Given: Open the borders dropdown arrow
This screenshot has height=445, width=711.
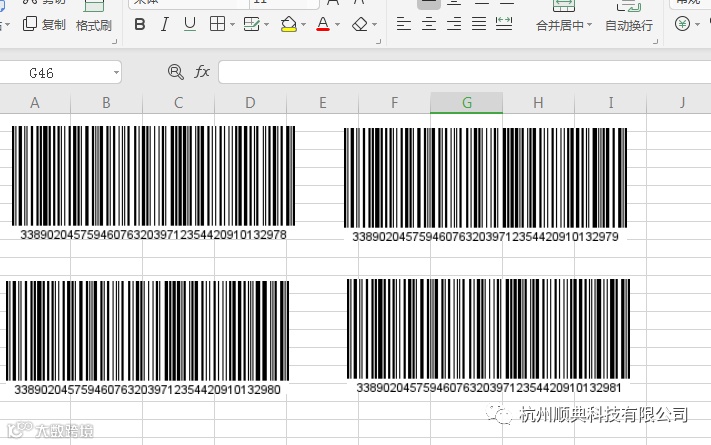Looking at the screenshot, I should [x=232, y=24].
